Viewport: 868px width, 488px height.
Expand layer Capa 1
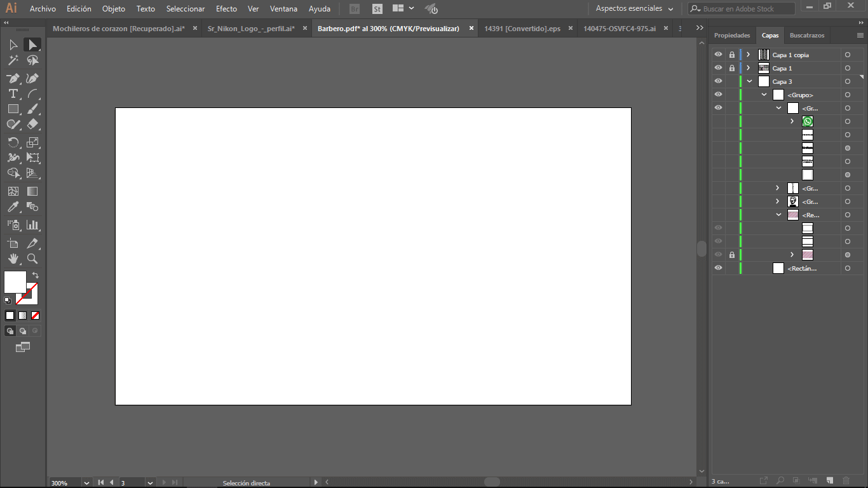pyautogui.click(x=749, y=68)
